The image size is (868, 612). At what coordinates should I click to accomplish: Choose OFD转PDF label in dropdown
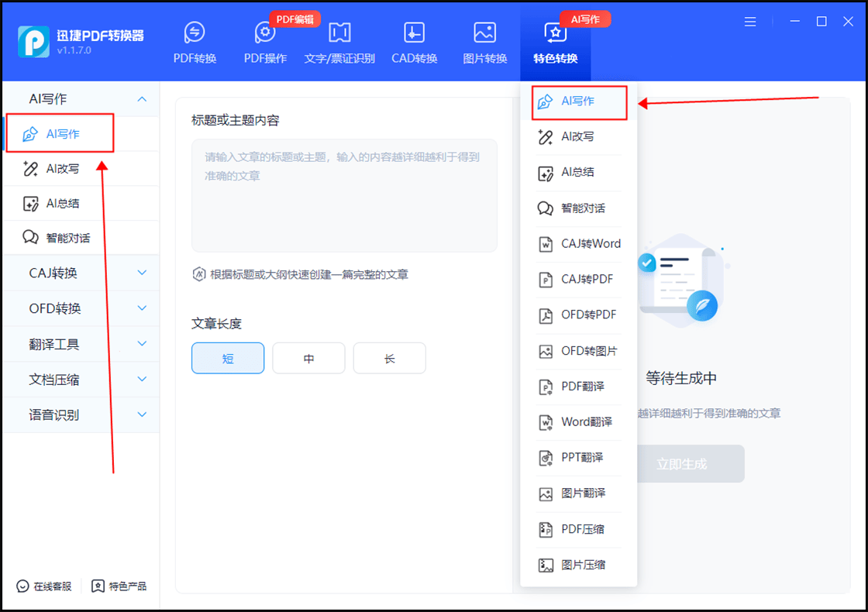click(589, 315)
